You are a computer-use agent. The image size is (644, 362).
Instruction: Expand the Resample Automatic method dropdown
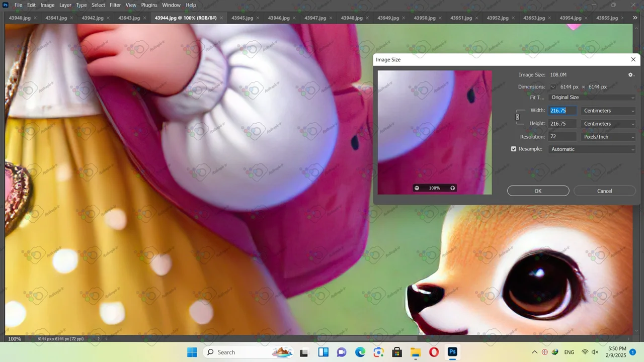592,149
